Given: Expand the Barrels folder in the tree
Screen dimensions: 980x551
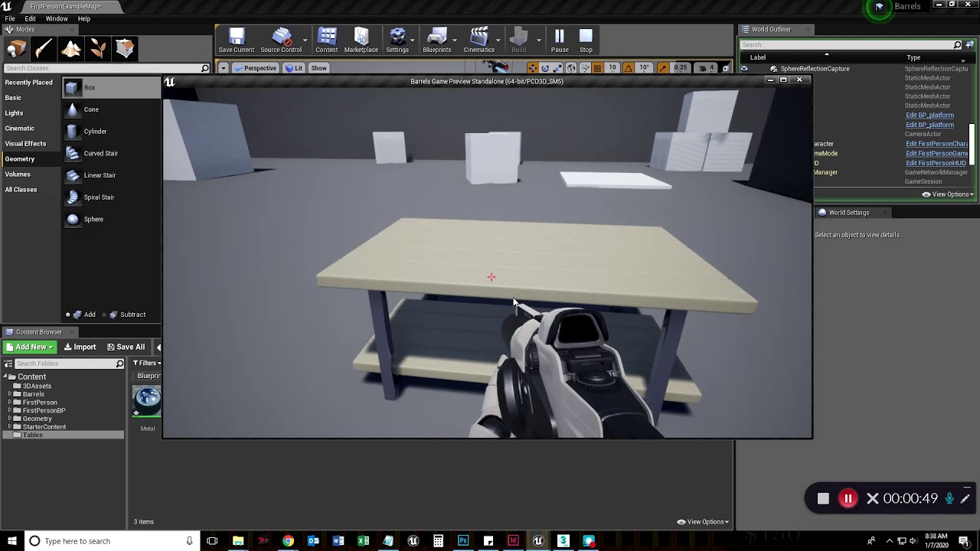Looking at the screenshot, I should [x=9, y=394].
